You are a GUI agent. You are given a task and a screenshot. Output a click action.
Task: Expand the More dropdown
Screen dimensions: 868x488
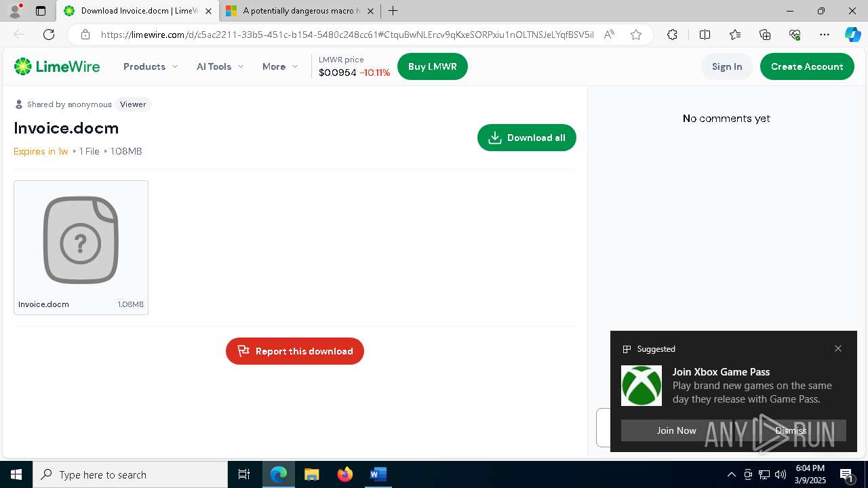click(280, 66)
